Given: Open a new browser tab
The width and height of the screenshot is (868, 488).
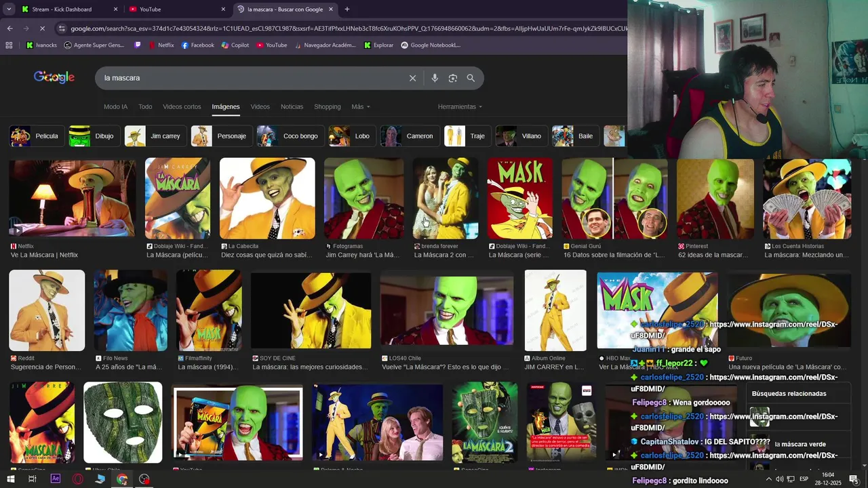Looking at the screenshot, I should click(347, 9).
